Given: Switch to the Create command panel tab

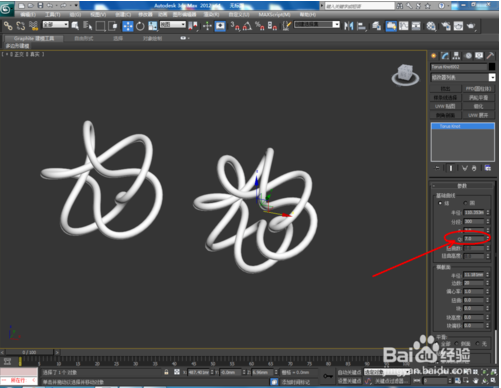Looking at the screenshot, I should click(434, 56).
